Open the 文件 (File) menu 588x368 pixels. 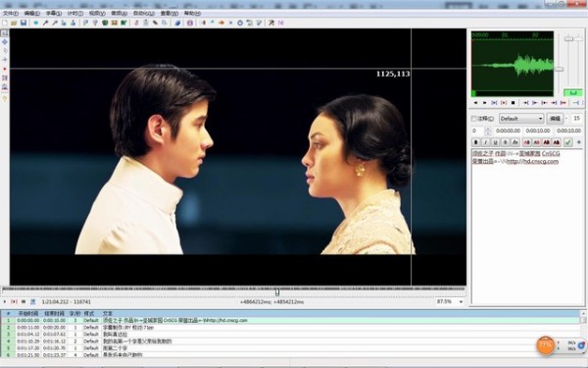(x=11, y=13)
